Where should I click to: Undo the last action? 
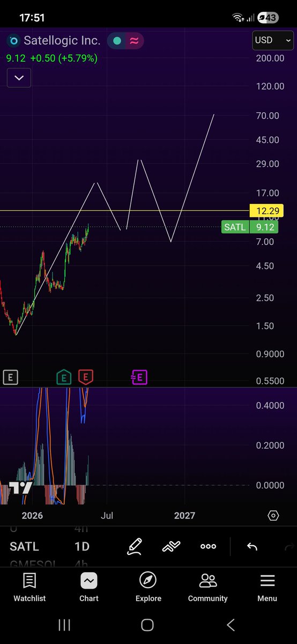click(x=252, y=546)
